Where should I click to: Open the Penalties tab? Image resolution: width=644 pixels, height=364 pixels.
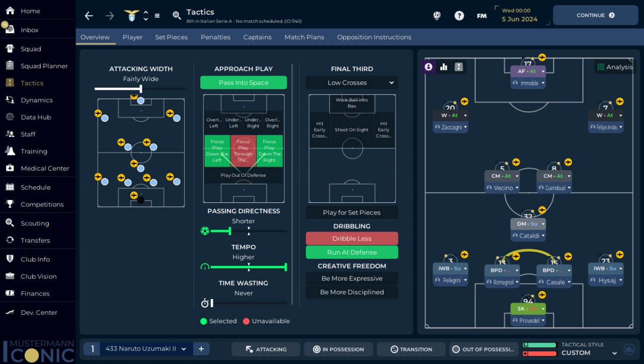click(215, 37)
